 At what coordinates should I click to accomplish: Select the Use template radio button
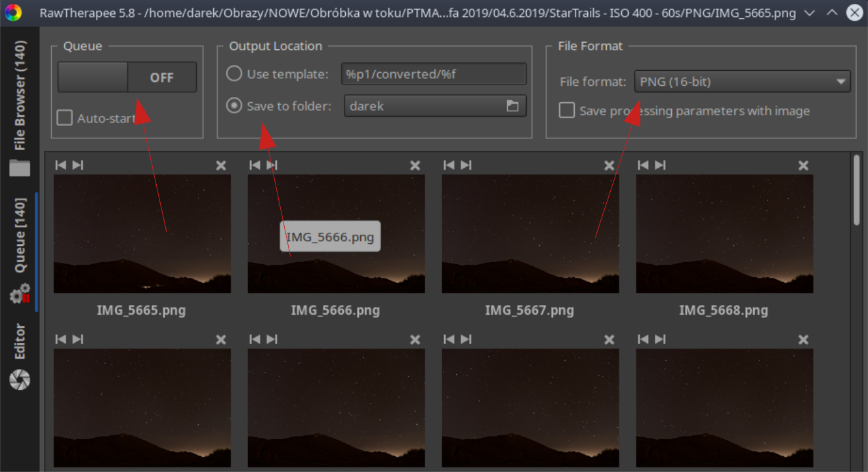[234, 73]
